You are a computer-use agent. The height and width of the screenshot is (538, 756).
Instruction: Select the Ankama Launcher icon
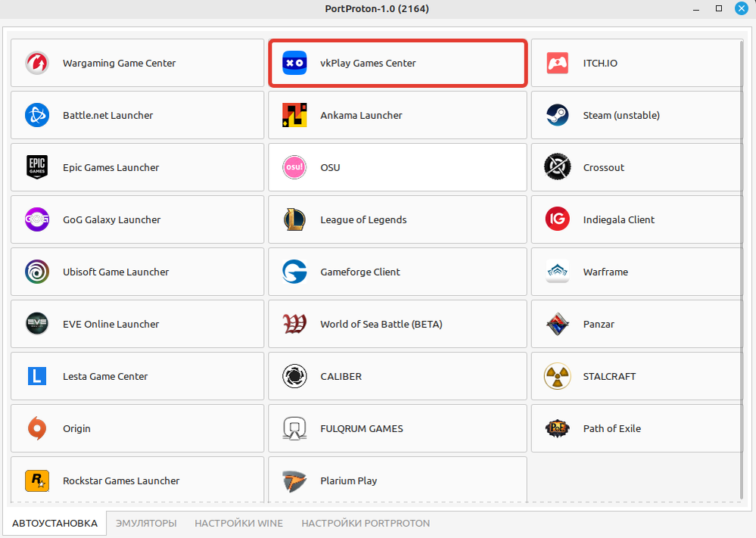(294, 115)
